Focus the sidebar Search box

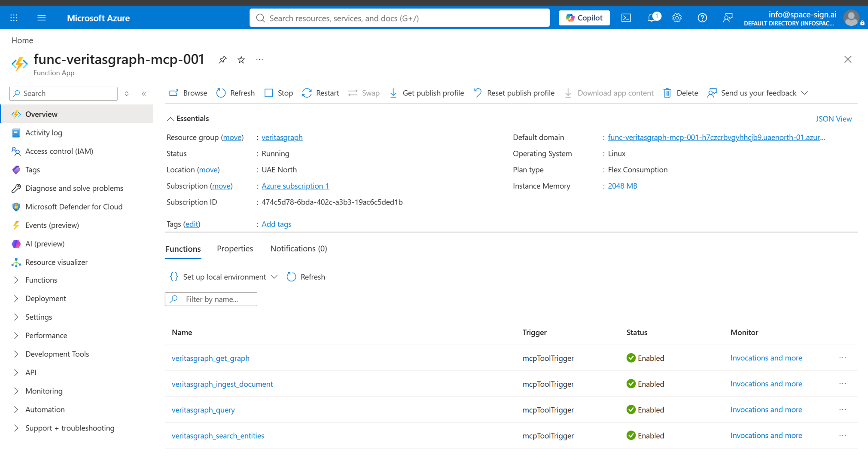tap(63, 94)
